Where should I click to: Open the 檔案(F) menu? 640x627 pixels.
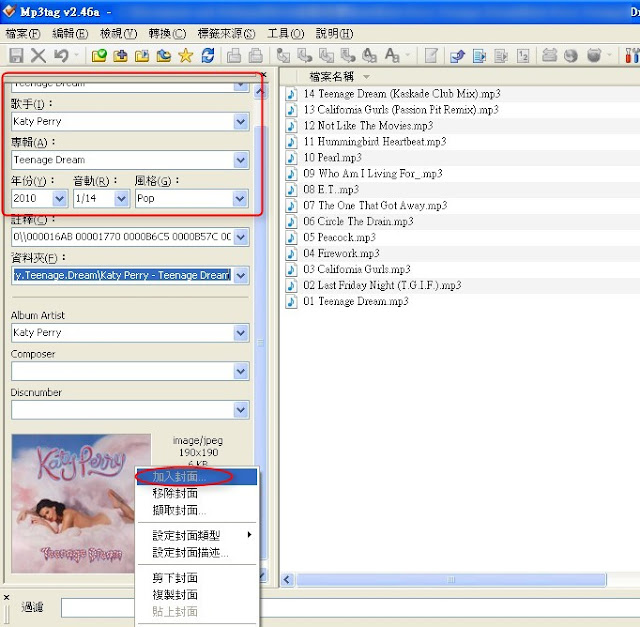point(23,33)
